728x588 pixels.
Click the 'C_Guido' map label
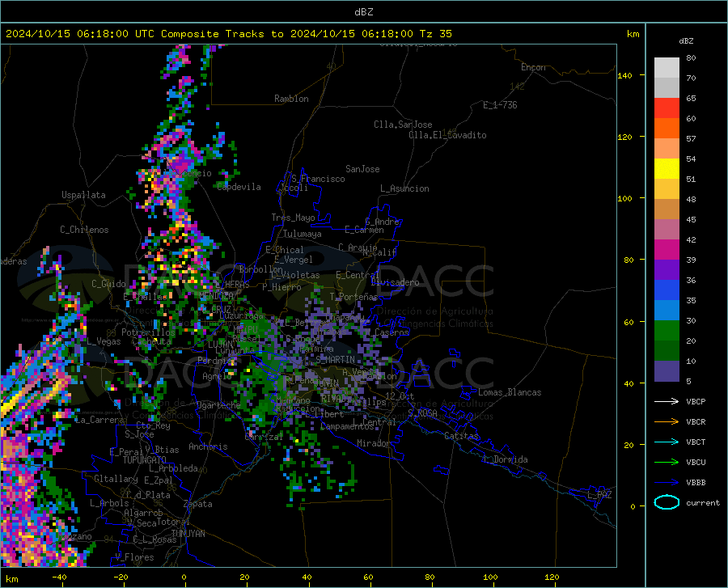pyautogui.click(x=108, y=284)
